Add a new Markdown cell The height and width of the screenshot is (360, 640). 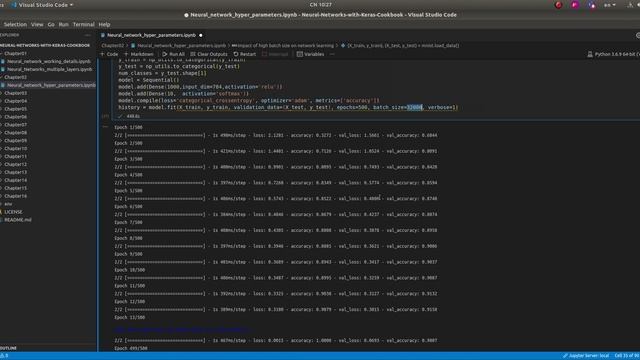click(139, 54)
